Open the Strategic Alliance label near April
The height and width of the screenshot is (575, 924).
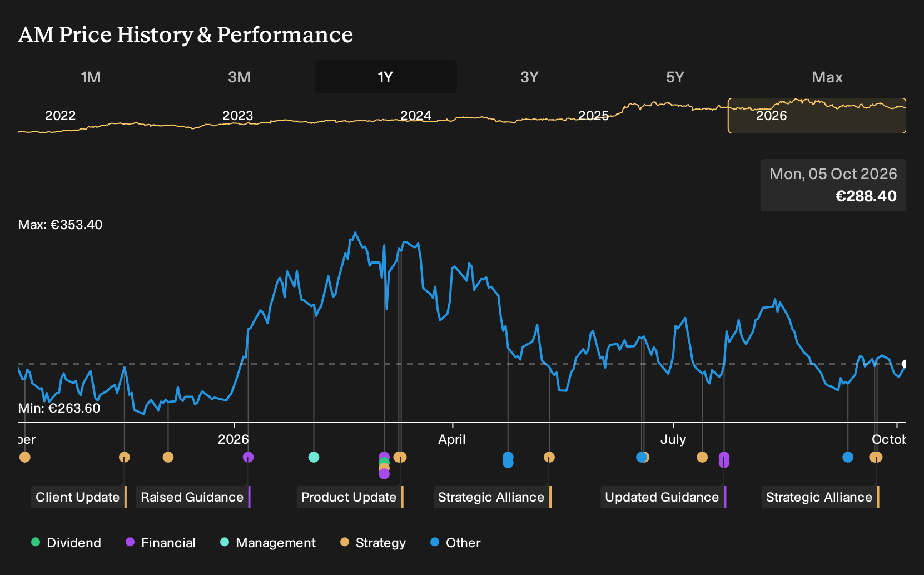492,497
